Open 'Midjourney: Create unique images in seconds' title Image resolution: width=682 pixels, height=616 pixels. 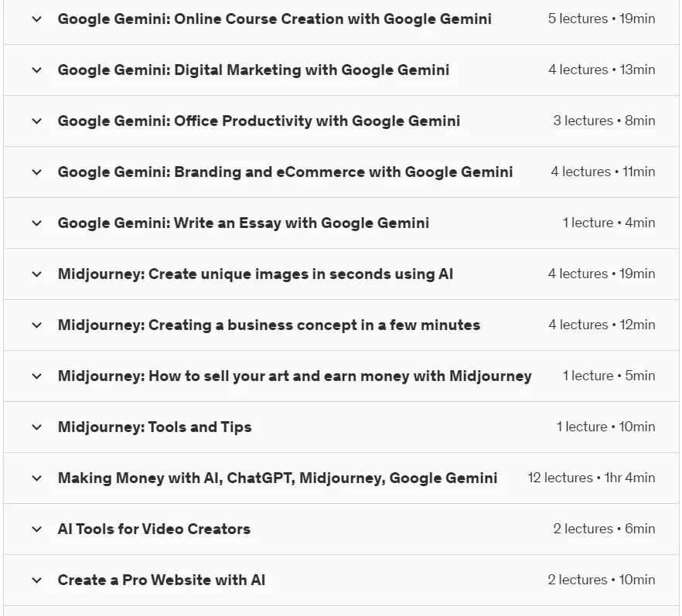pyautogui.click(x=255, y=274)
